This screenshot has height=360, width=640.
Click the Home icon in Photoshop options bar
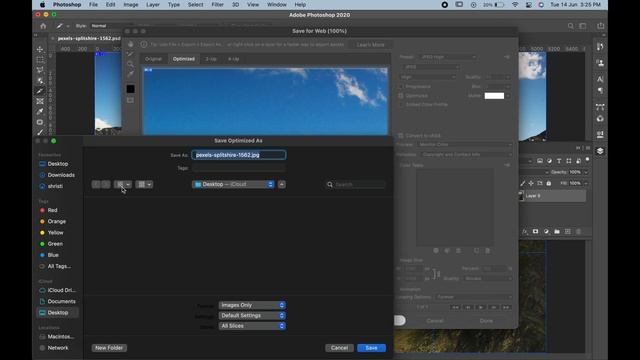43,26
